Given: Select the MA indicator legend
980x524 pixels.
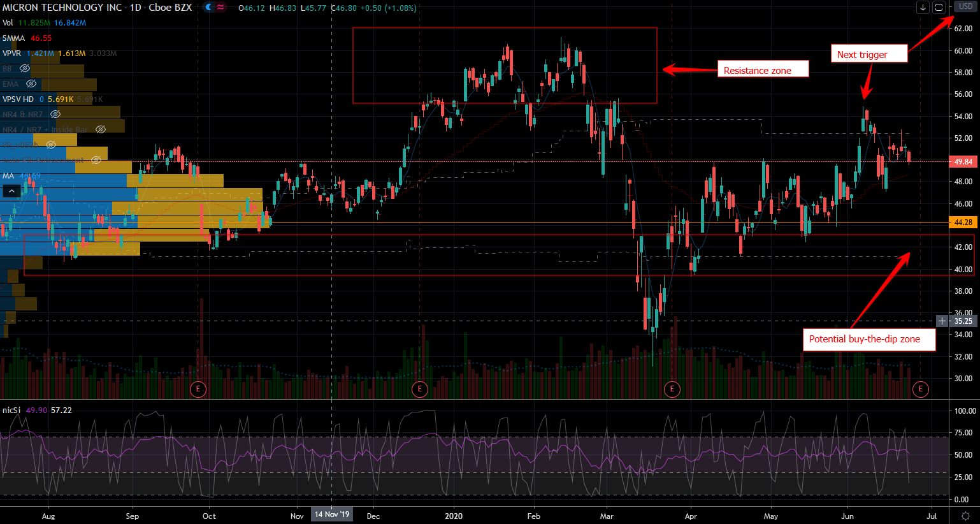Looking at the screenshot, I should click(x=8, y=175).
